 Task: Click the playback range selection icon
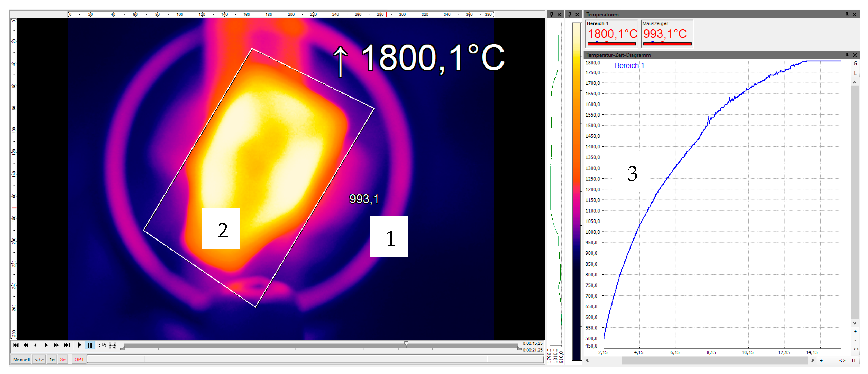pyautogui.click(x=113, y=345)
